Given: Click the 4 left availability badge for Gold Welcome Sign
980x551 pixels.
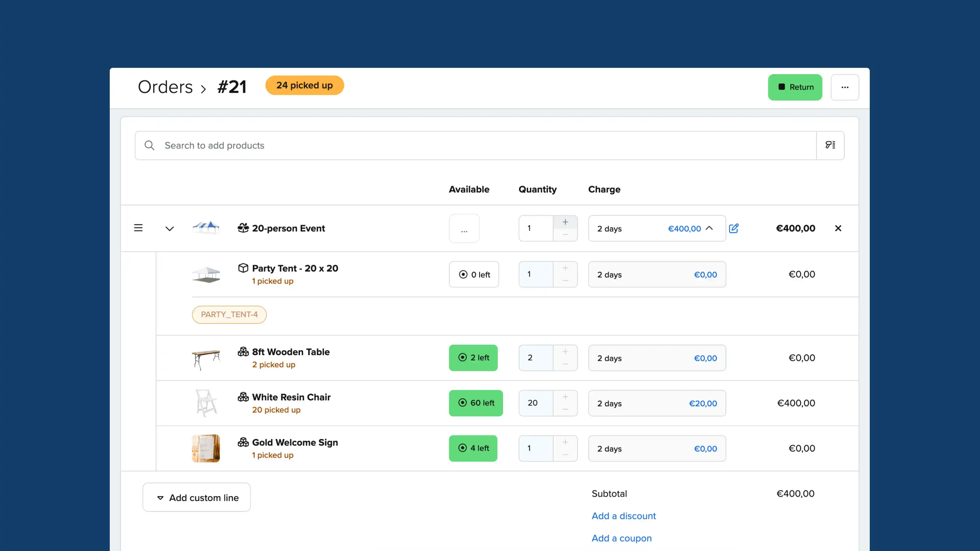Looking at the screenshot, I should [x=473, y=448].
